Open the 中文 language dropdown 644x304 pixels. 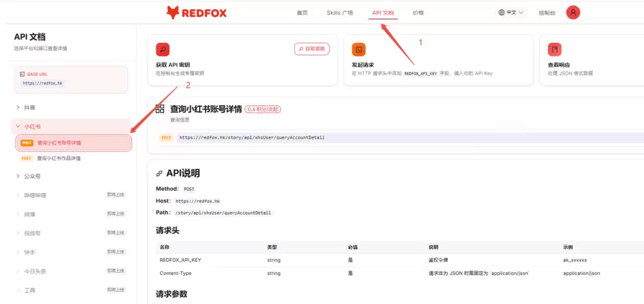(x=511, y=13)
